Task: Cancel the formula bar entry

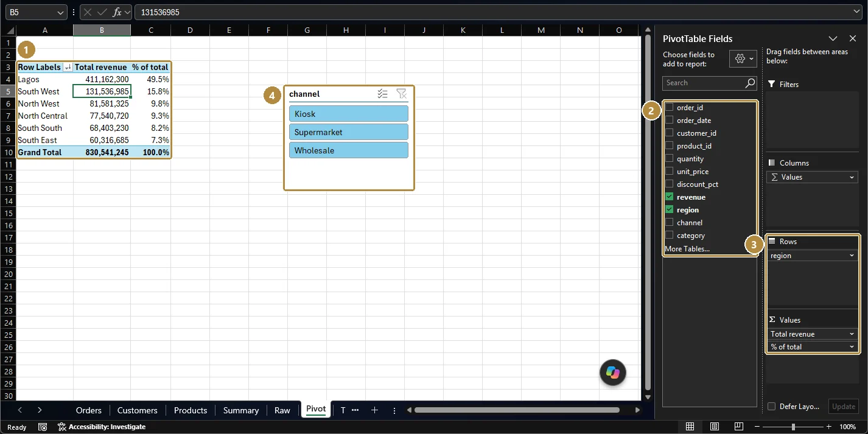Action: point(88,12)
